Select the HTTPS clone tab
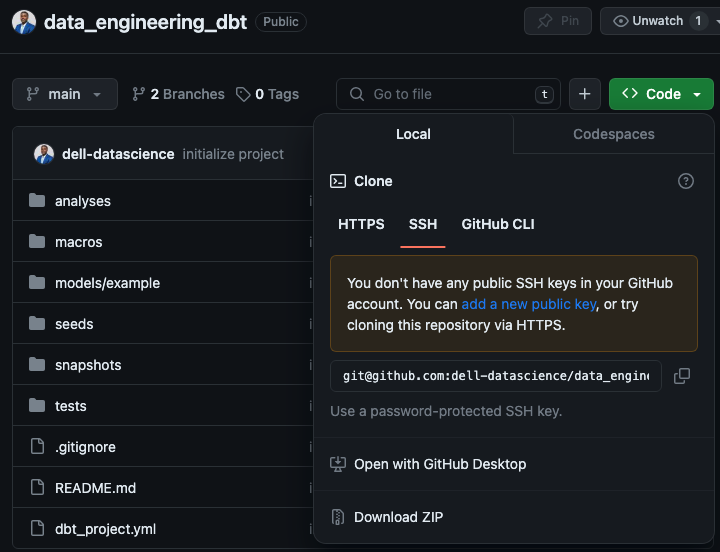Screen dimensions: 720x552 [x=361, y=224]
